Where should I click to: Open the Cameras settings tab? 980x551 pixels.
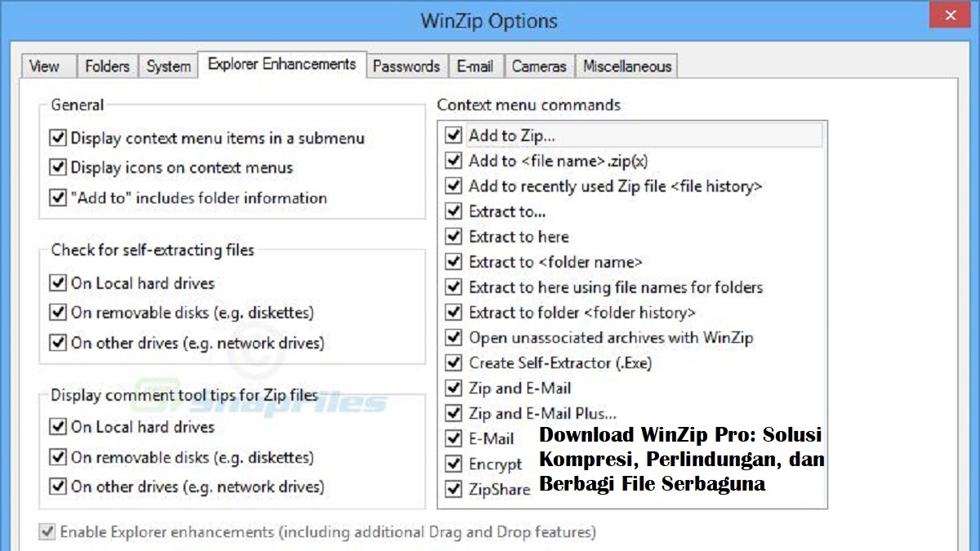click(x=539, y=66)
